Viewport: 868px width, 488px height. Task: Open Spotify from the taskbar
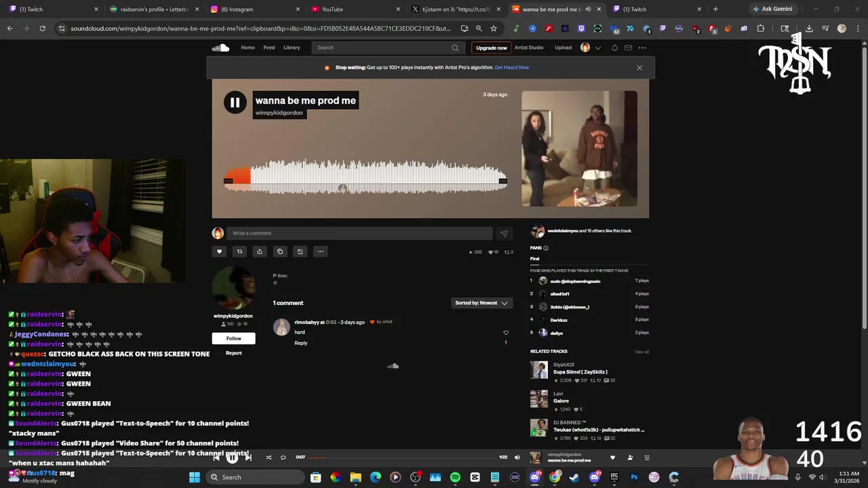455,477
